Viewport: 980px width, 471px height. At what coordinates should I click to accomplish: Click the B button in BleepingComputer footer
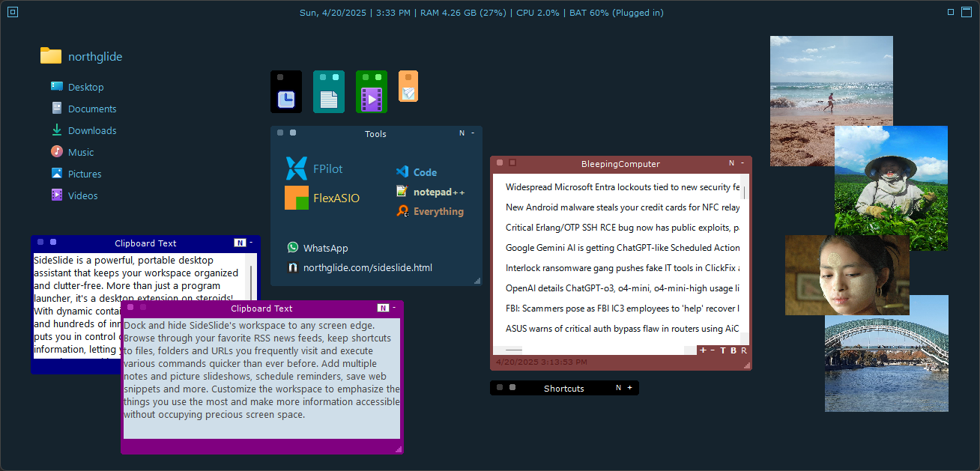734,350
